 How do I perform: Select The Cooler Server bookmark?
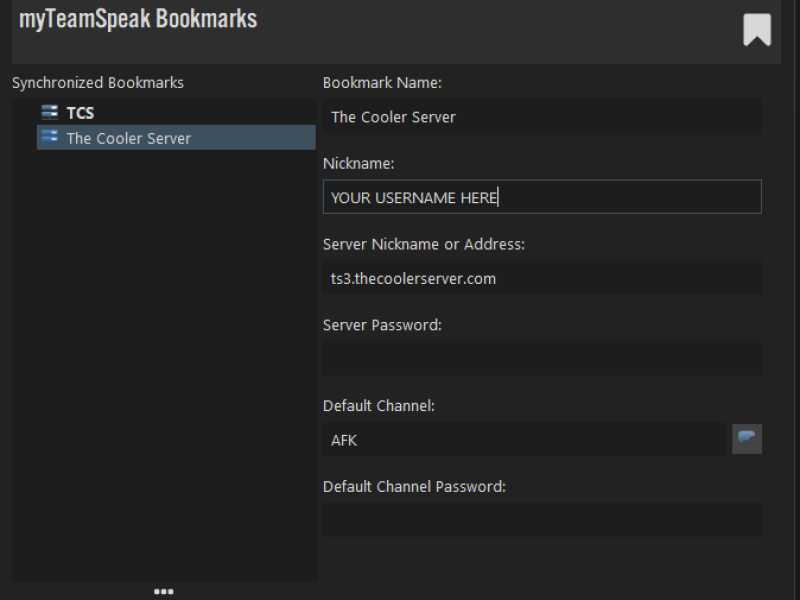click(176, 138)
